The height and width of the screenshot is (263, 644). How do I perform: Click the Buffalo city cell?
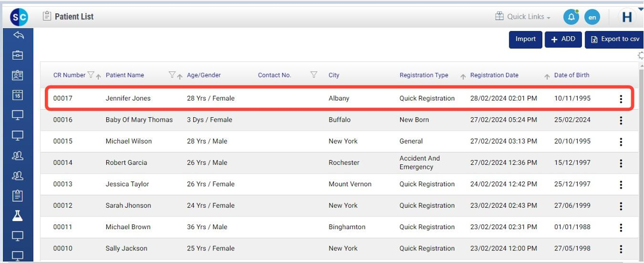point(340,120)
